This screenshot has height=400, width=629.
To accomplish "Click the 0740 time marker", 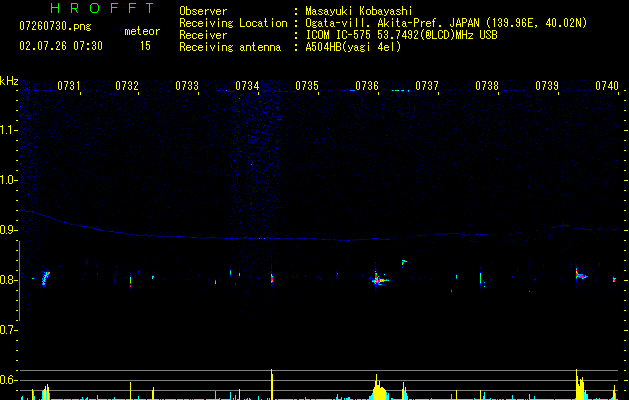I will (x=607, y=86).
